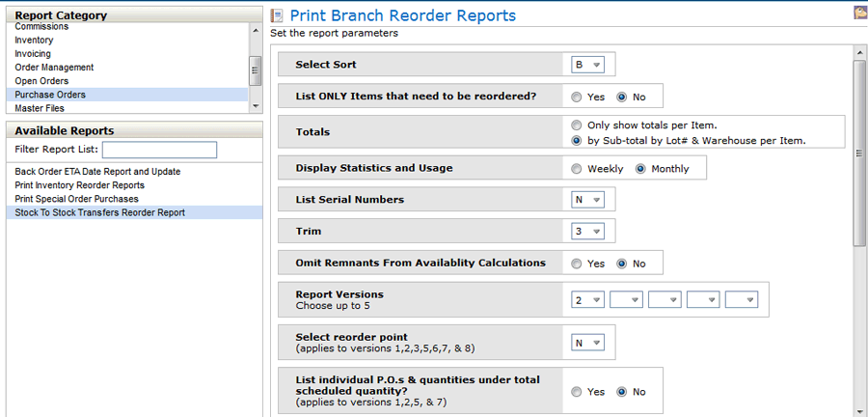Click scroll down arrow in Report Category list

[x=256, y=105]
